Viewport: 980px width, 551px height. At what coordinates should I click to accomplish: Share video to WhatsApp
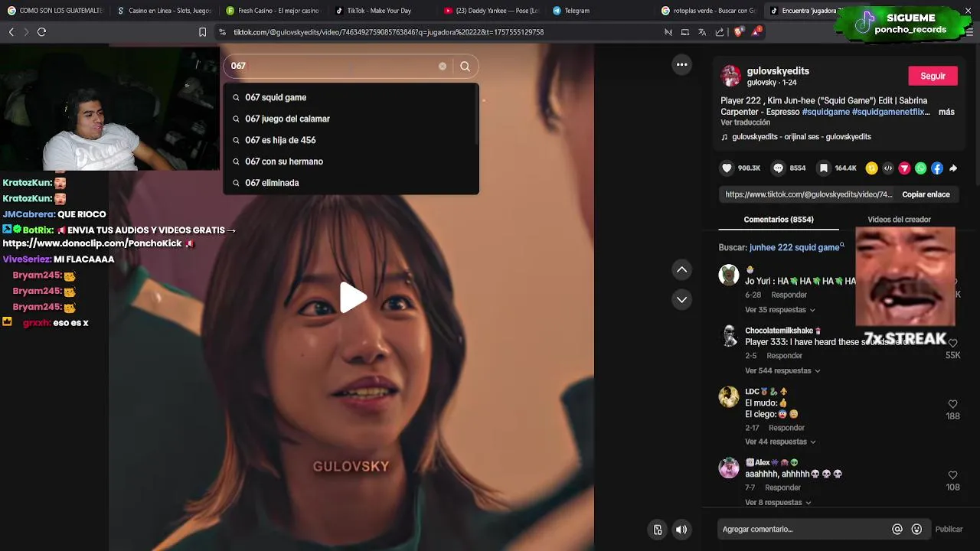point(920,168)
